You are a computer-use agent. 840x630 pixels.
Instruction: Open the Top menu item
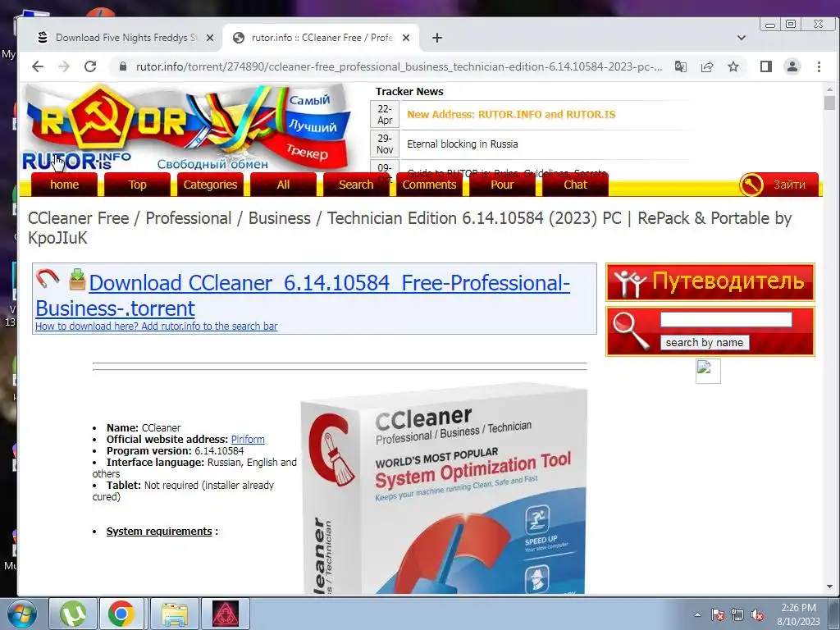pyautogui.click(x=137, y=185)
